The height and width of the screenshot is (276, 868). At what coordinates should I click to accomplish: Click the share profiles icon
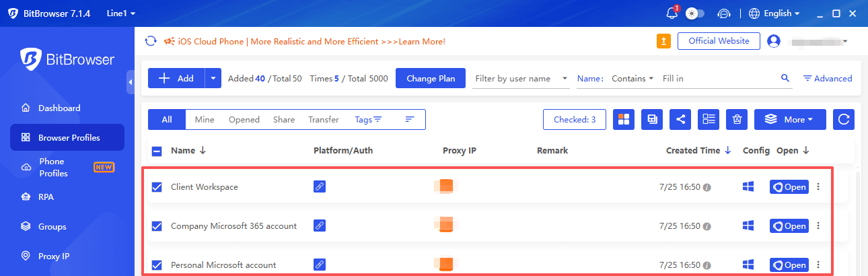(681, 120)
